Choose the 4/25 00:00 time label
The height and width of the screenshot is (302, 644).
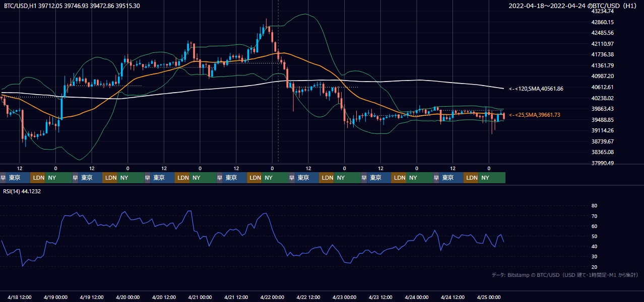click(x=489, y=297)
